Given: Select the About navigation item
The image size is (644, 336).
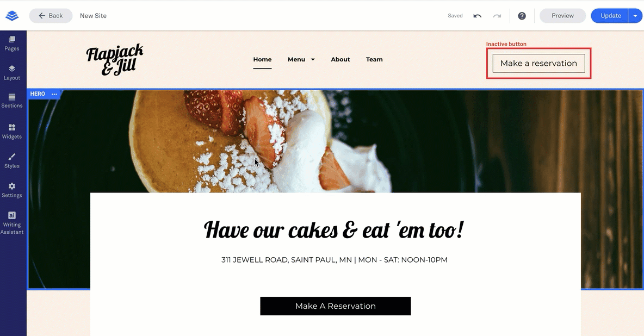Looking at the screenshot, I should tap(340, 59).
